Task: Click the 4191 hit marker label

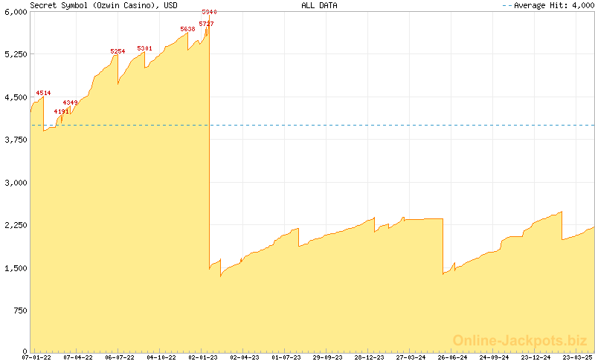Action: pos(61,111)
